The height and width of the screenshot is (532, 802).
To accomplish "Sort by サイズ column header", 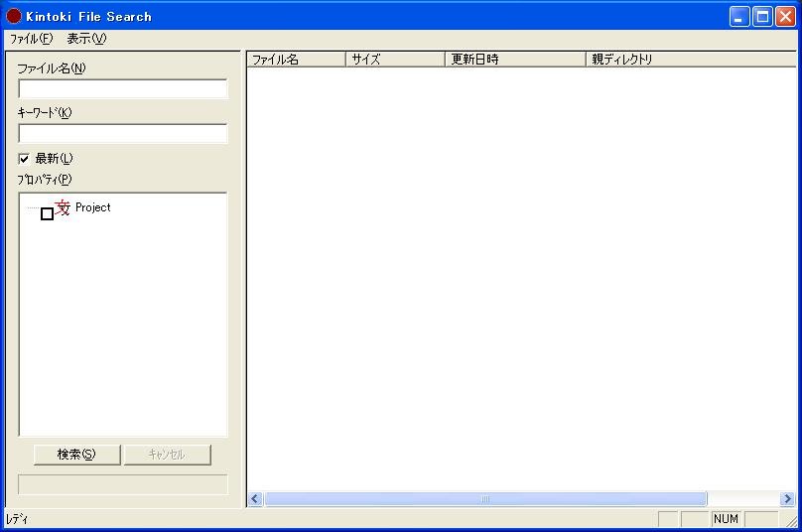I will point(396,60).
